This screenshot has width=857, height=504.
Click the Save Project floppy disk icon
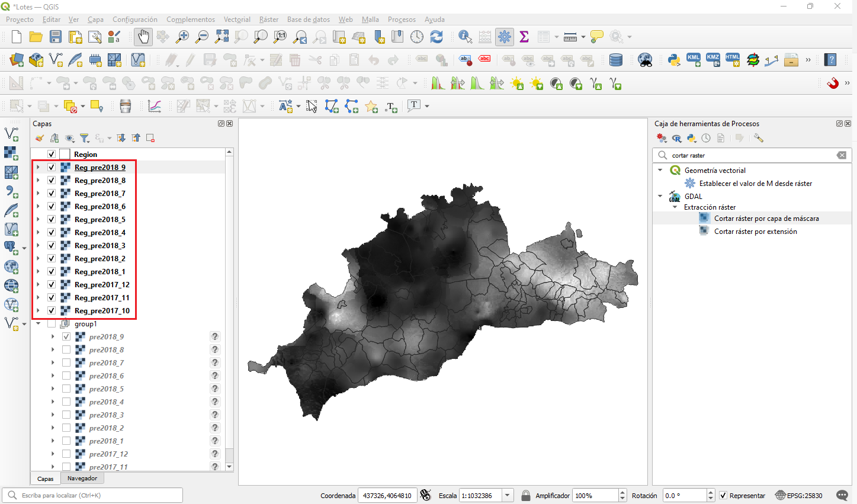(x=56, y=37)
